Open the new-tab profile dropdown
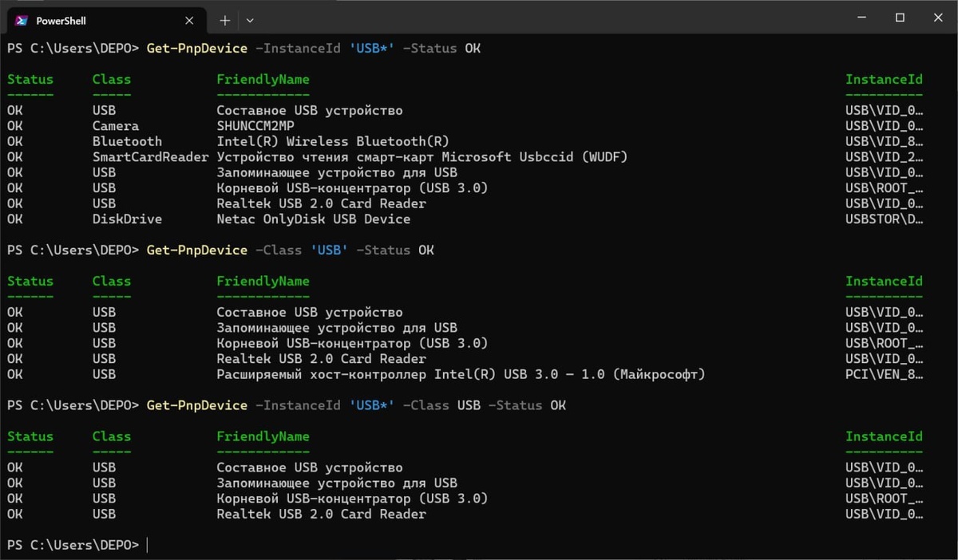The width and height of the screenshot is (958, 560). click(x=250, y=20)
